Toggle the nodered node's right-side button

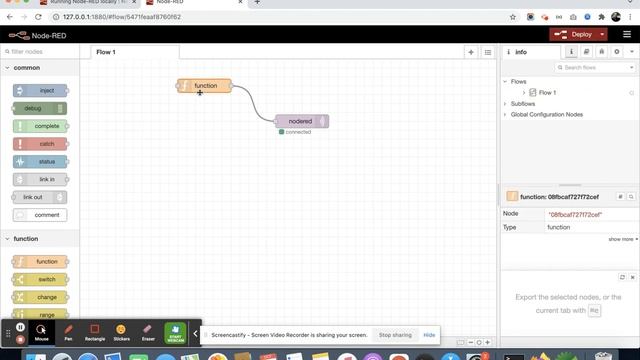[x=323, y=121]
